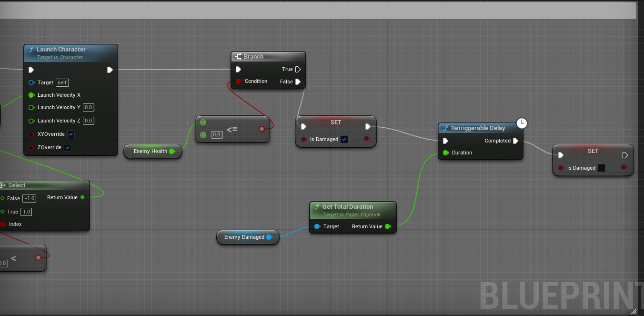Toggle the XYOverride checkbox
Viewport: 644px width, 316px height.
point(71,134)
